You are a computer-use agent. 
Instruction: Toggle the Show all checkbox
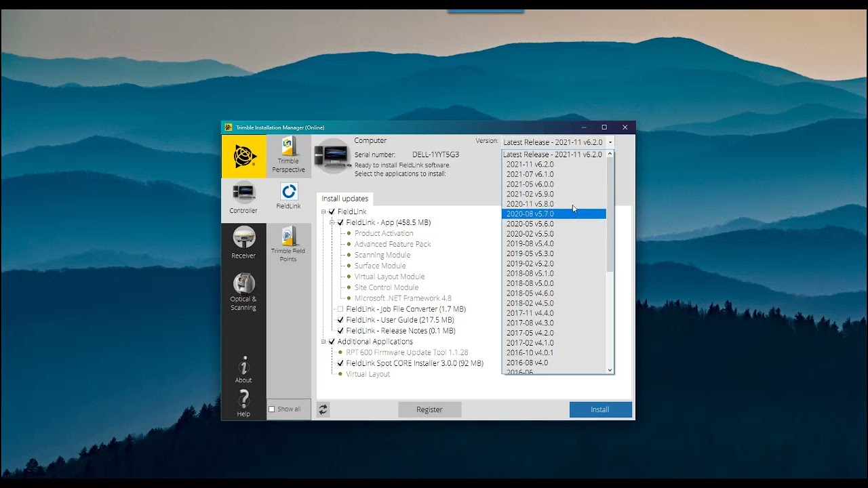click(x=272, y=409)
